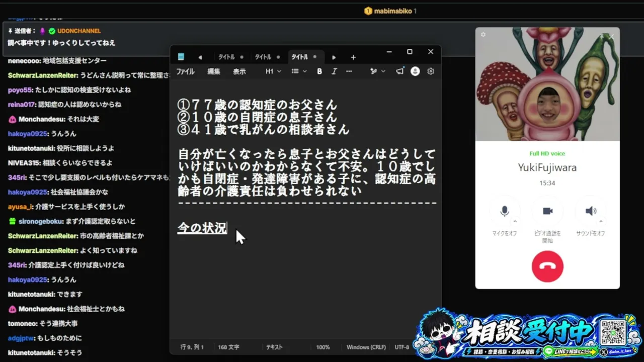
Task: Maximize the Notepad window
Action: 410,52
